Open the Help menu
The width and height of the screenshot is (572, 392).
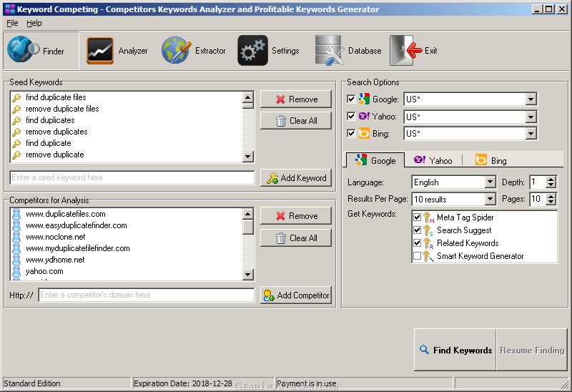point(34,23)
